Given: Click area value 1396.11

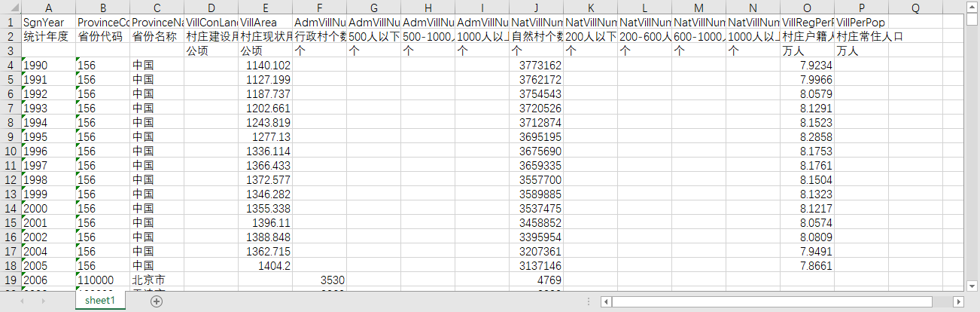Looking at the screenshot, I should pyautogui.click(x=265, y=222).
